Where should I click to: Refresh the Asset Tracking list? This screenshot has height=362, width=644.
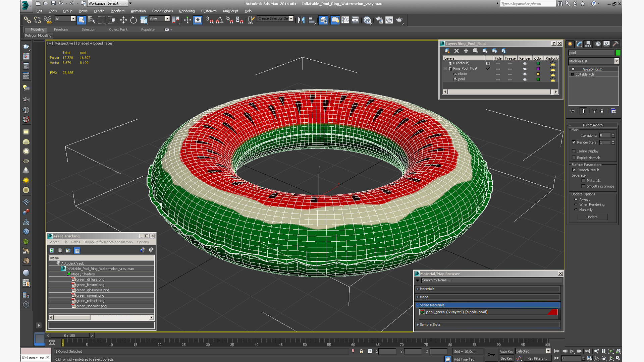pyautogui.click(x=52, y=250)
